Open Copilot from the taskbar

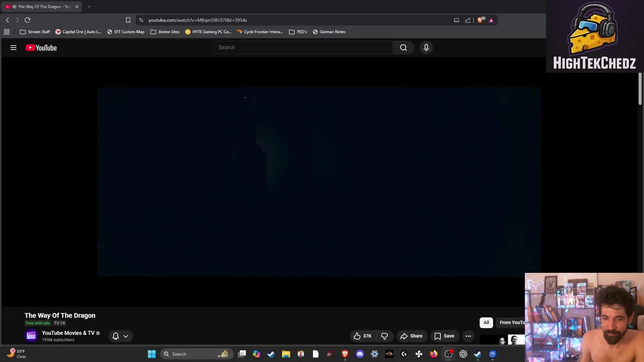tap(257, 354)
